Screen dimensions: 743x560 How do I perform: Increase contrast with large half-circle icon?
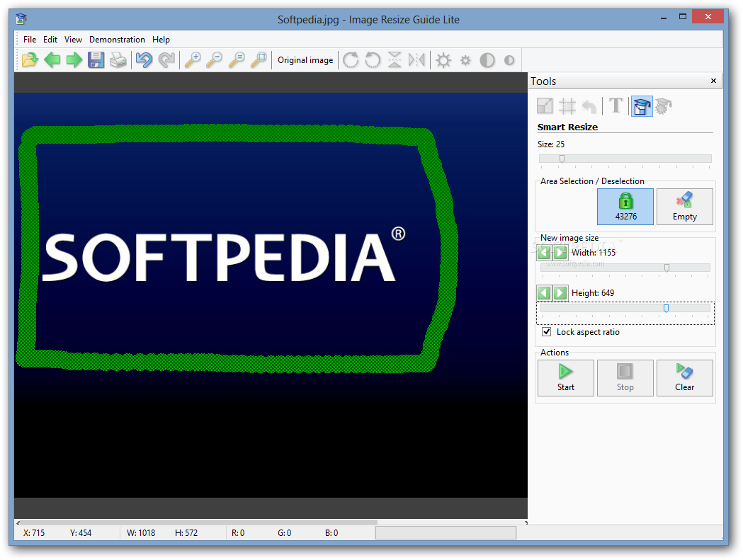[487, 60]
